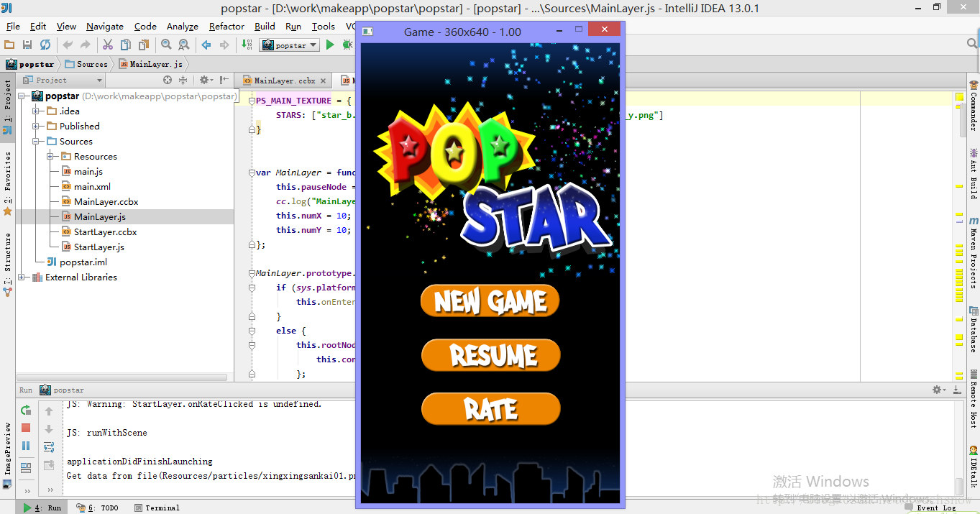This screenshot has height=514, width=980.
Task: Click the Replace magnifier icon
Action: coord(184,45)
